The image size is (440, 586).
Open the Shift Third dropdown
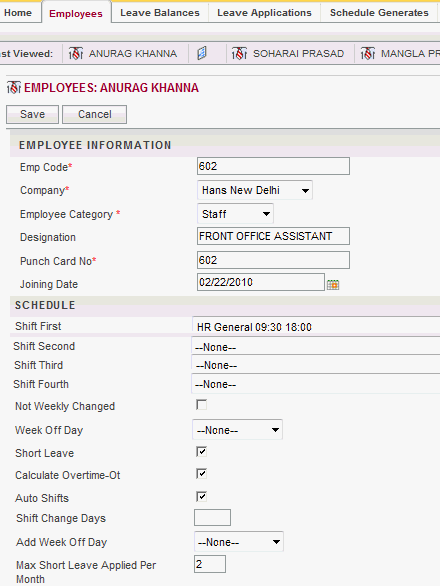(x=316, y=364)
